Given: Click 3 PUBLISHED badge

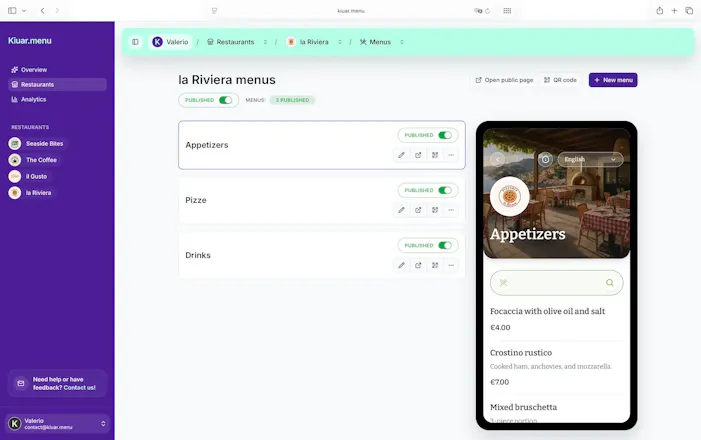Looking at the screenshot, I should point(292,100).
